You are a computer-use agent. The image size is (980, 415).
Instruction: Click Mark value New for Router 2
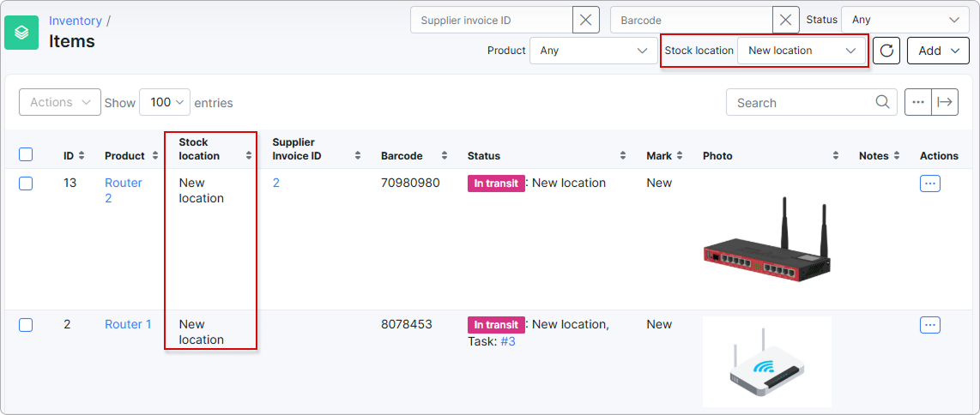pos(659,183)
